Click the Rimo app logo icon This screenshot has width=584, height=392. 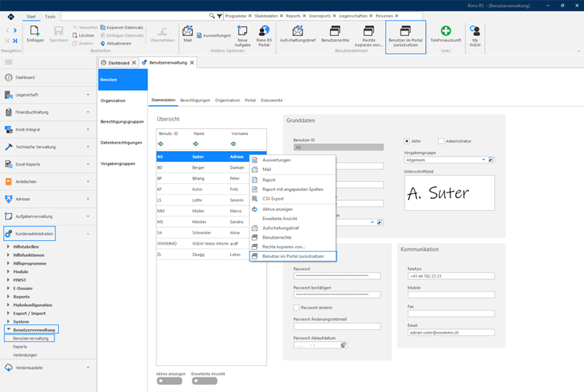click(12, 16)
